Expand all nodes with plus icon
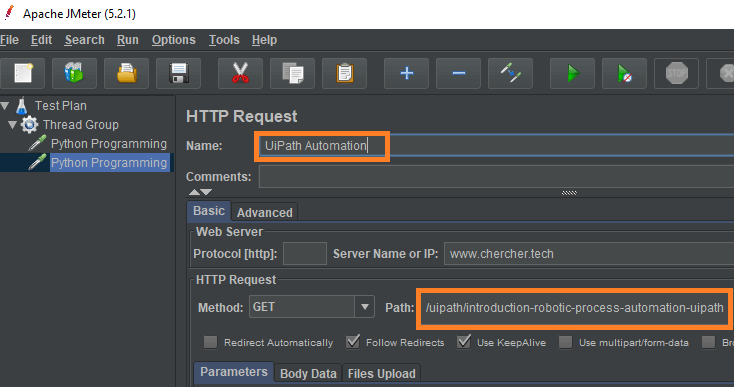Screen dimensions: 734x387 (x=406, y=73)
